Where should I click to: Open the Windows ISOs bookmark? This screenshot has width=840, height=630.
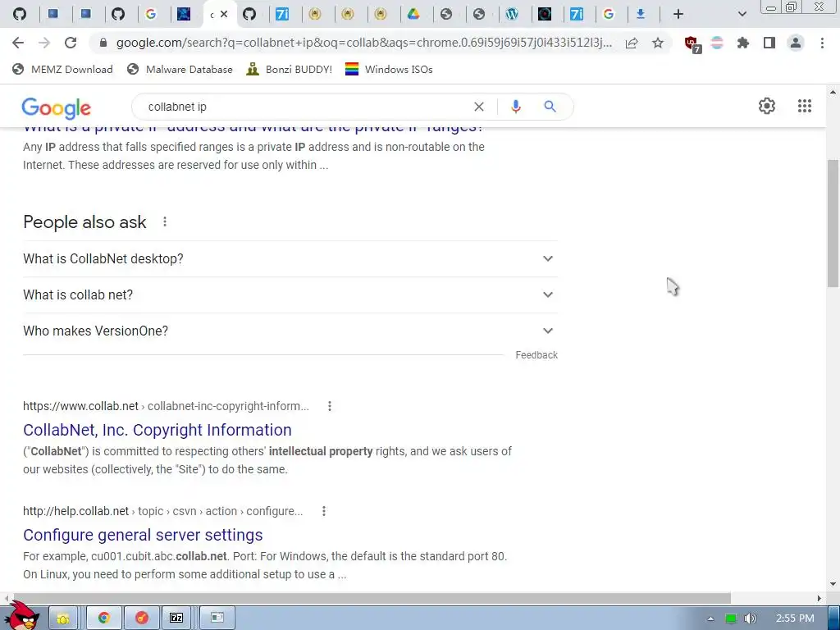tap(389, 69)
